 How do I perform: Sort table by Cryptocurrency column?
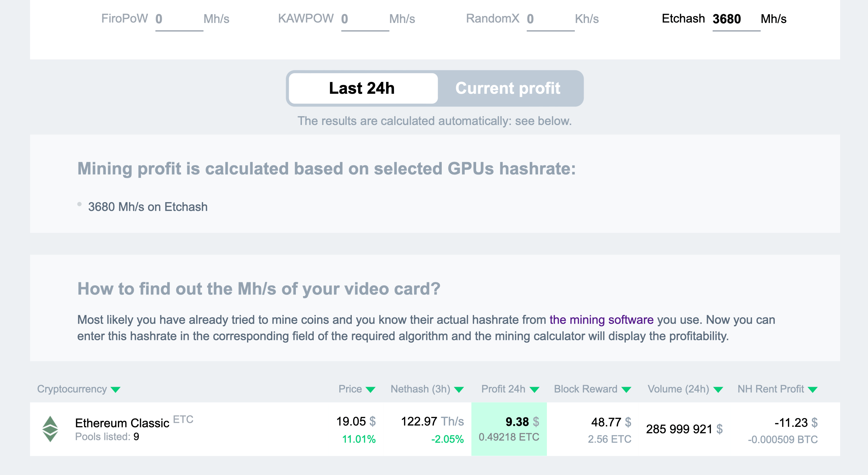79,389
